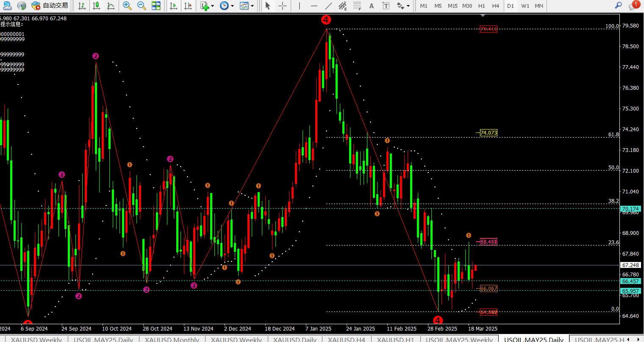Select the text label tool
644x342 pixels.
[x=386, y=6]
